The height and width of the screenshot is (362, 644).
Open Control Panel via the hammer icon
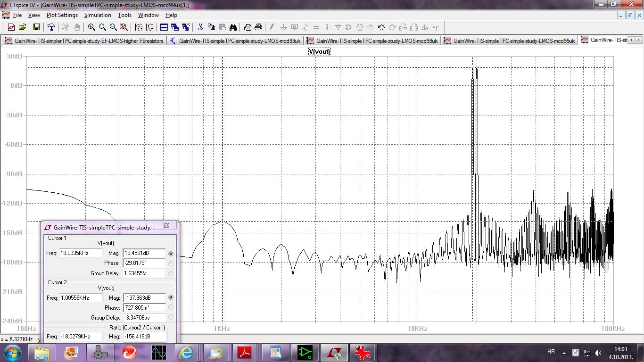pyautogui.click(x=51, y=27)
